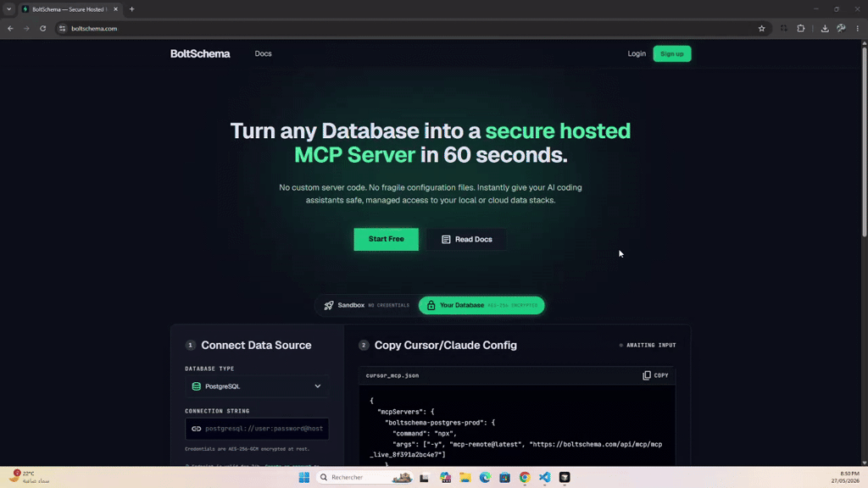Click the link icon in Connection String

196,428
